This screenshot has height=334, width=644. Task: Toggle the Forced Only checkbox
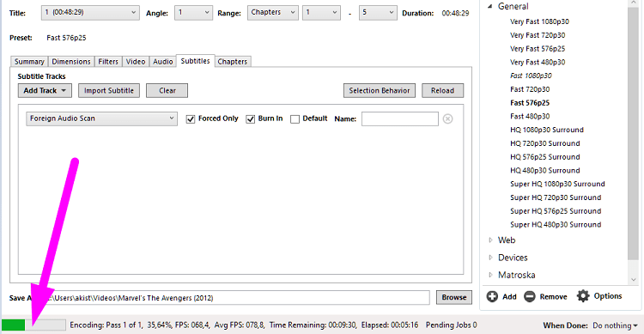tap(190, 119)
